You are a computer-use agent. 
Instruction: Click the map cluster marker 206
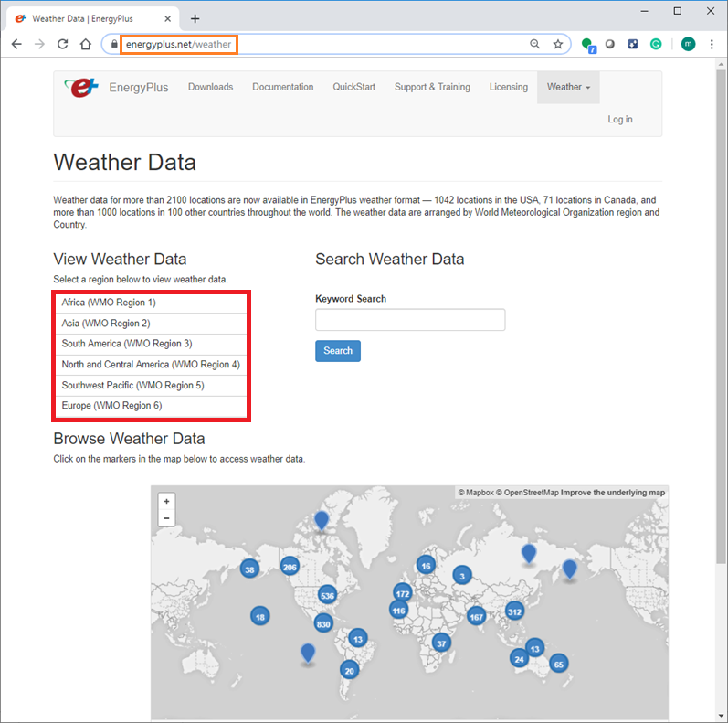(290, 567)
